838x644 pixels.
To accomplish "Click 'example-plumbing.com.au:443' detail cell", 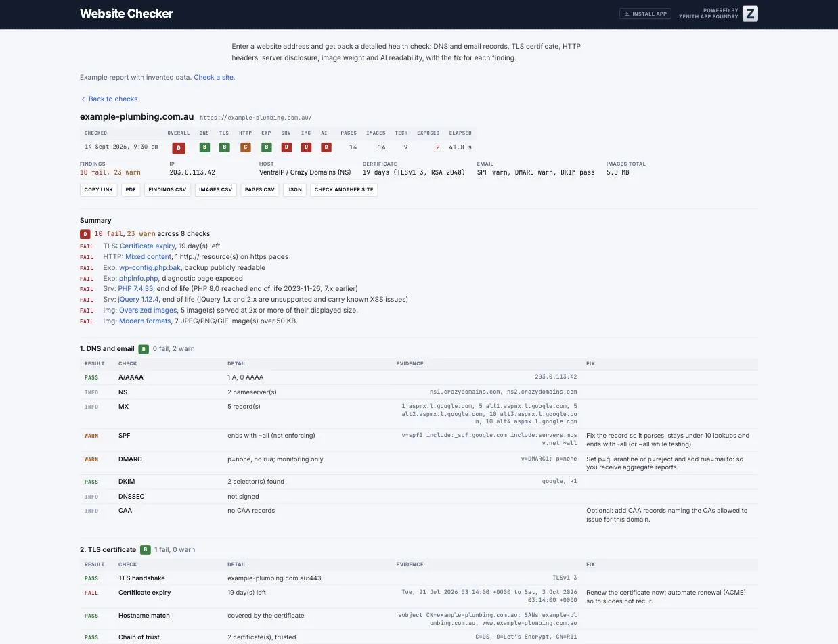I will click(x=274, y=578).
